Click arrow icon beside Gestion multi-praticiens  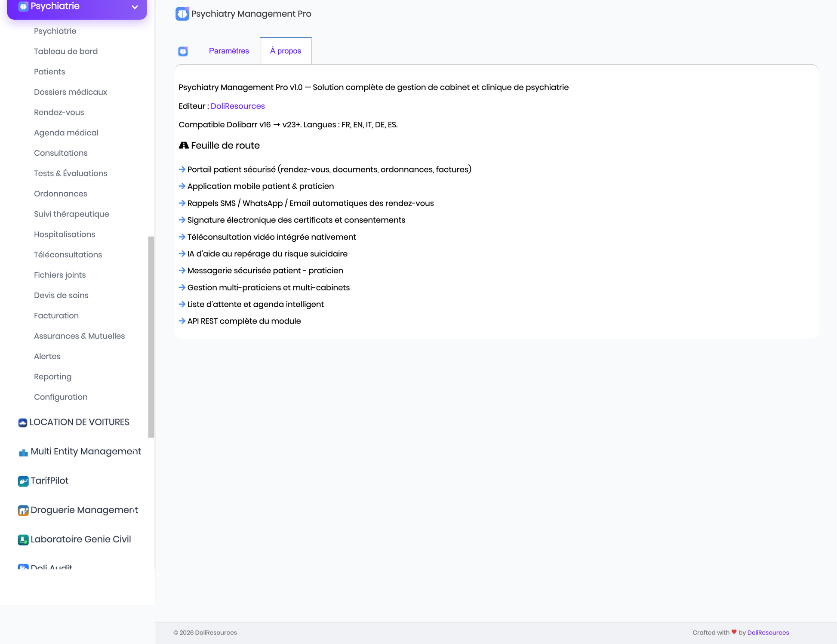tap(182, 287)
